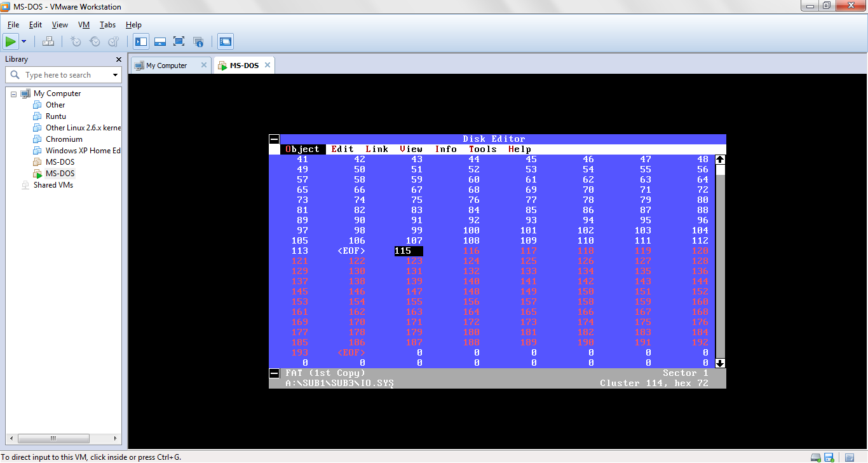Open the message log status icon
The height and width of the screenshot is (463, 868).
point(850,457)
